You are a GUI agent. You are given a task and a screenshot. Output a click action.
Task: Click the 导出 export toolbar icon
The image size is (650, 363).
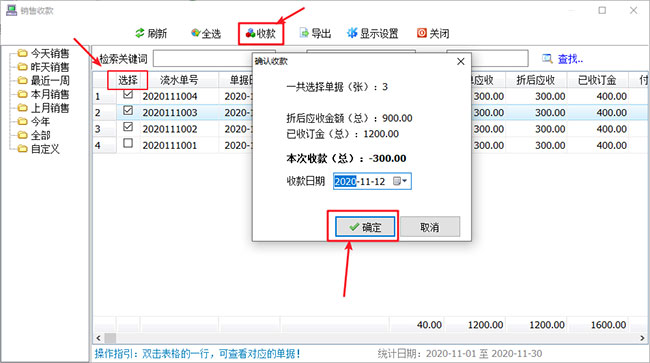click(304, 33)
